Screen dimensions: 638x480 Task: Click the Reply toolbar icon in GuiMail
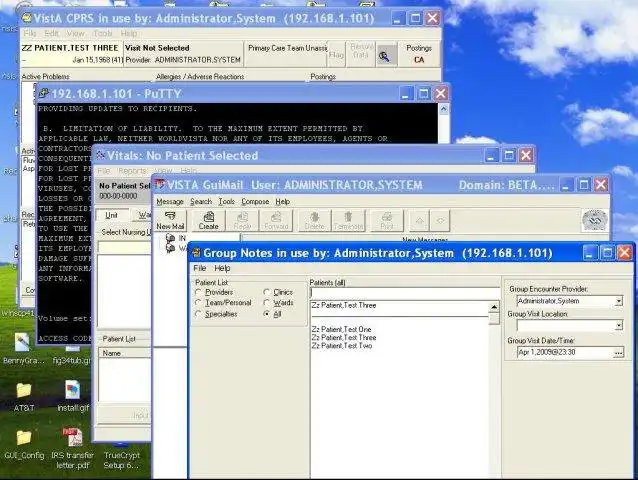pos(242,220)
